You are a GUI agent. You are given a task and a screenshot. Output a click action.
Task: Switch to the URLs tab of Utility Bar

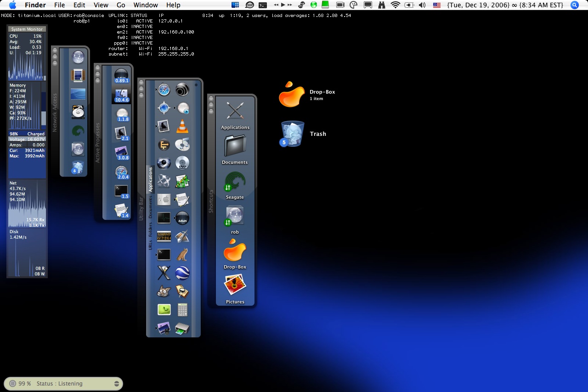[x=150, y=245]
